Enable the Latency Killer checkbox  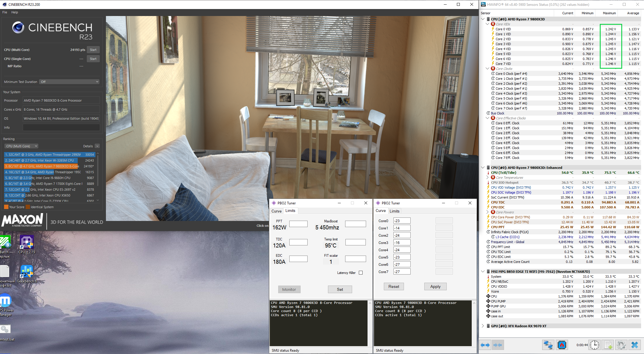click(x=361, y=273)
